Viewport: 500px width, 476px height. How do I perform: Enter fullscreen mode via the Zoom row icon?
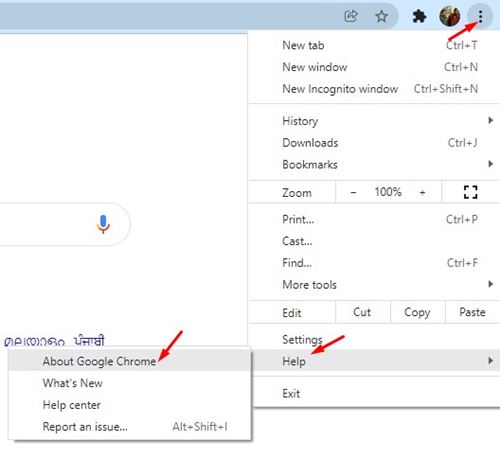(470, 192)
